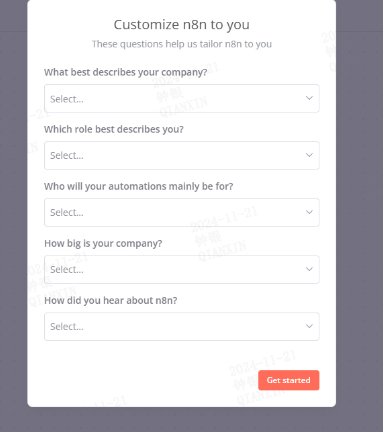383x432 pixels.
Task: Click chevron arrow in hear about n8n select
Action: click(x=309, y=326)
